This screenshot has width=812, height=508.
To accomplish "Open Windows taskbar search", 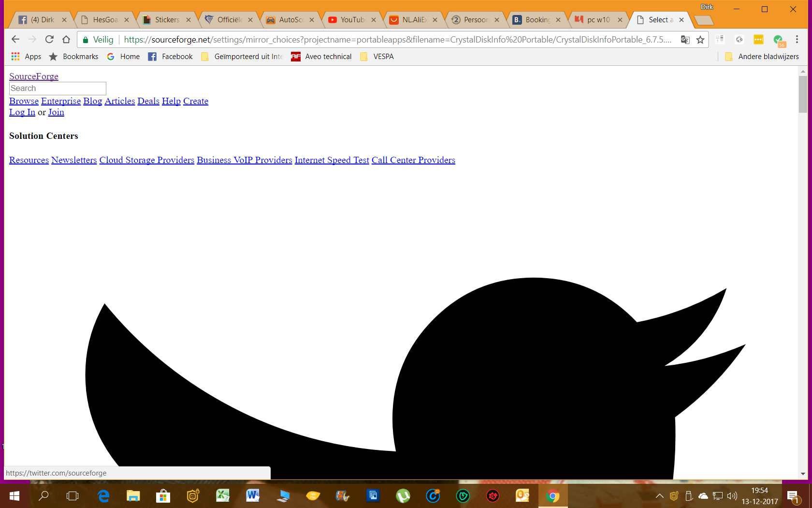I will (43, 496).
